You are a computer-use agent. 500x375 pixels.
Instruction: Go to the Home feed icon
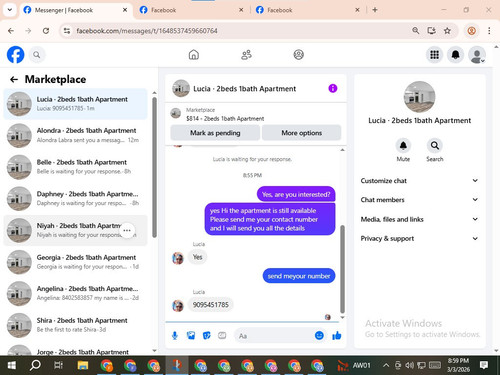(194, 55)
